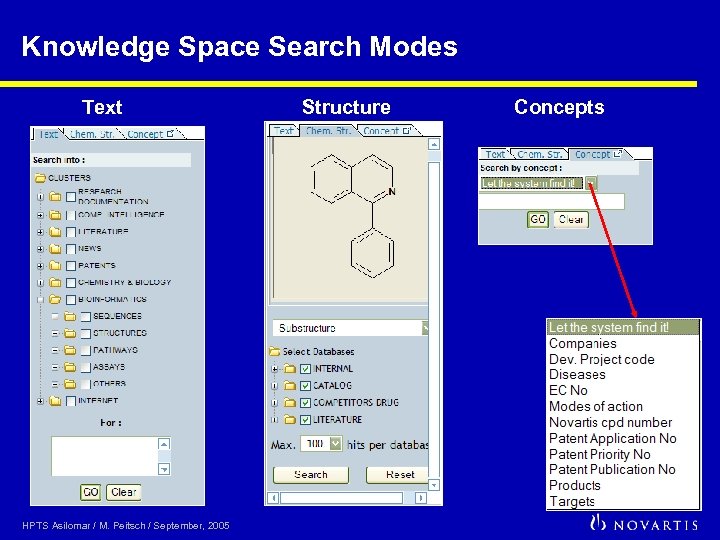
Task: Expand the CATALOG database node
Action: click(x=275, y=386)
